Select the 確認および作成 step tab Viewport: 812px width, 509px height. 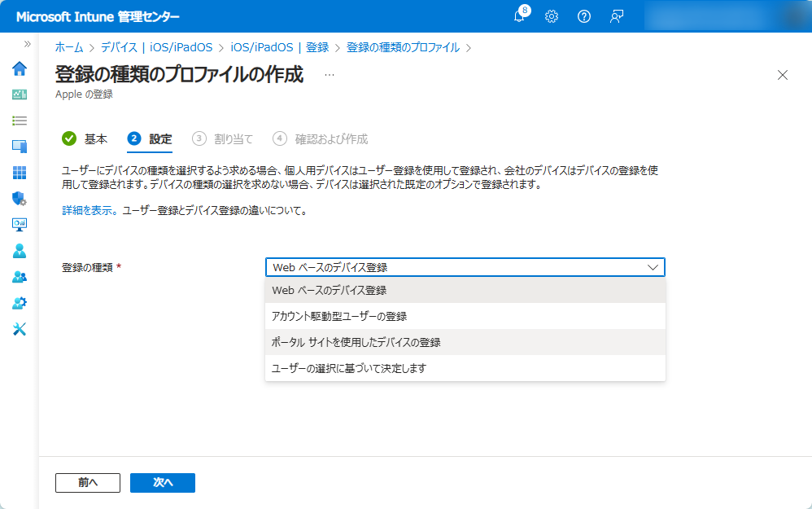[320, 139]
